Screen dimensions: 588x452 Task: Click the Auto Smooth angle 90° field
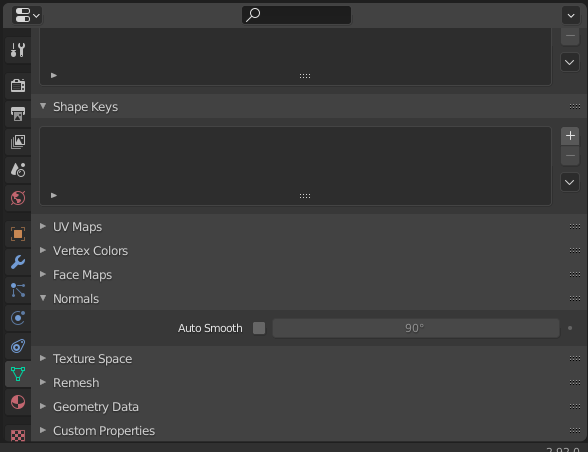(x=416, y=328)
